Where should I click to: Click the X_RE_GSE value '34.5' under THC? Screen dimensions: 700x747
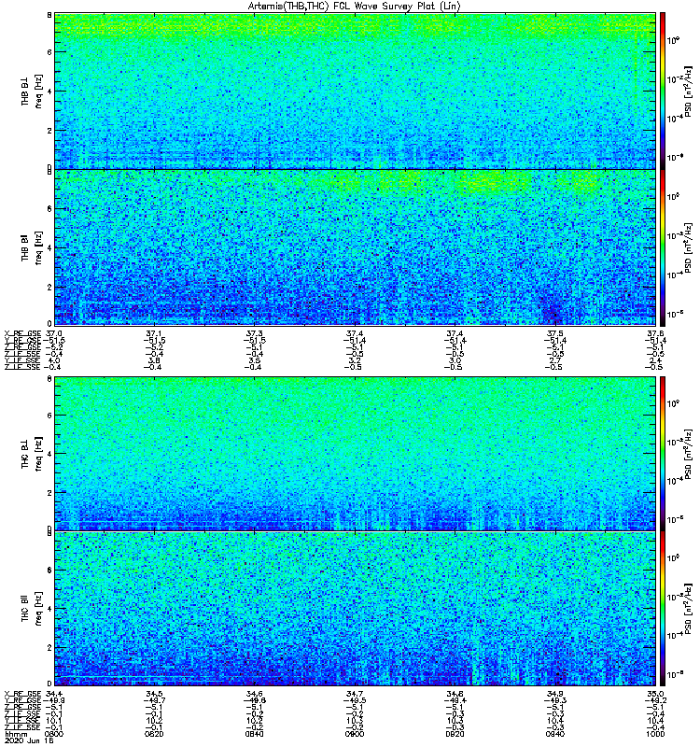tap(154, 694)
